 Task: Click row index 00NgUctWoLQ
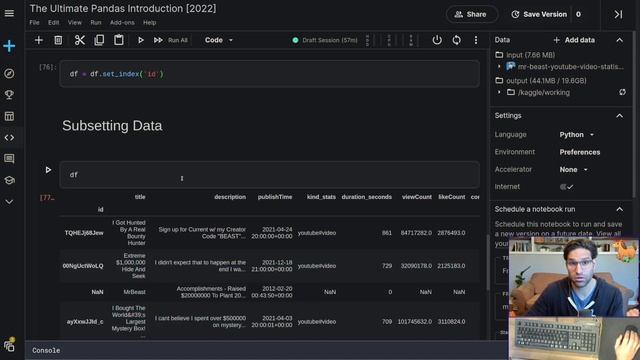point(83,266)
